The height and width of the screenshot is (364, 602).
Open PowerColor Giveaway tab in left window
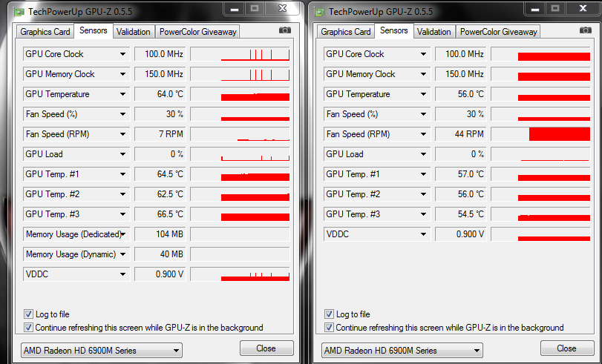coord(197,31)
